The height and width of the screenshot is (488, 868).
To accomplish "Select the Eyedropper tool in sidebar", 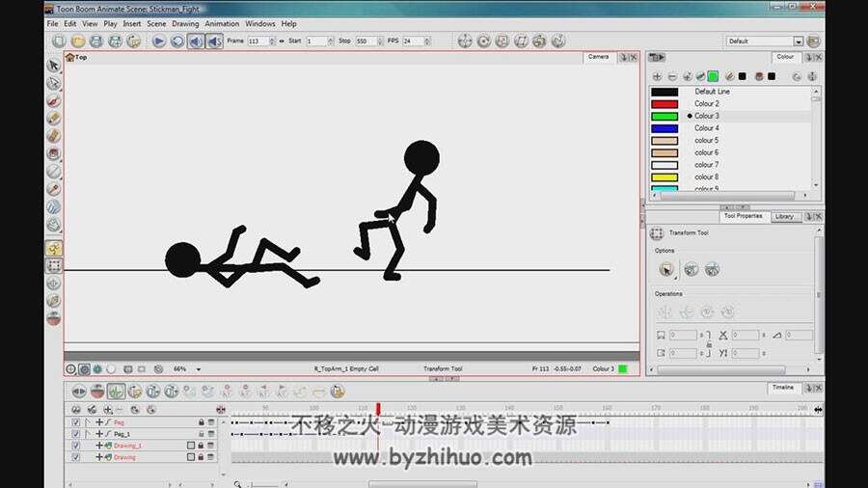I will tap(54, 189).
